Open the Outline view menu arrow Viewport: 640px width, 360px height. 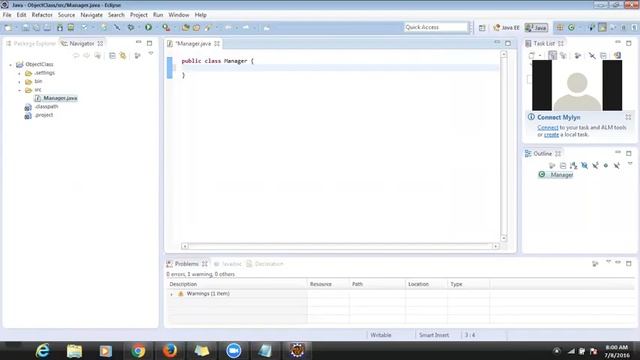[630, 164]
